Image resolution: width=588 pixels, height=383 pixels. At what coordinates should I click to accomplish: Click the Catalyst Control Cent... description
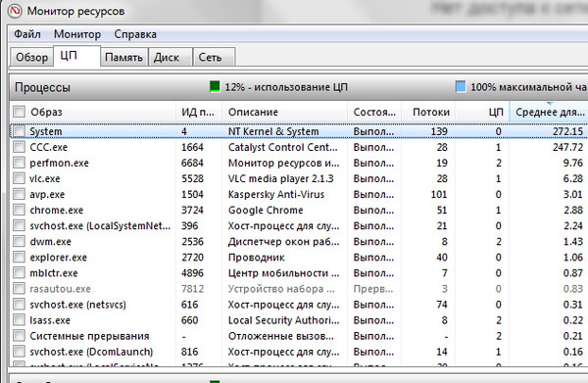tap(283, 147)
